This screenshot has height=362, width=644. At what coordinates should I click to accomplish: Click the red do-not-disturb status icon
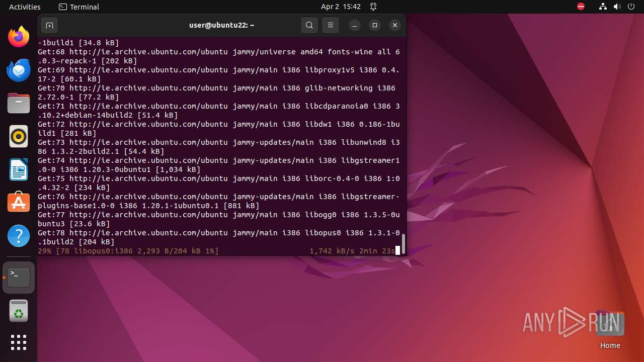[581, 7]
